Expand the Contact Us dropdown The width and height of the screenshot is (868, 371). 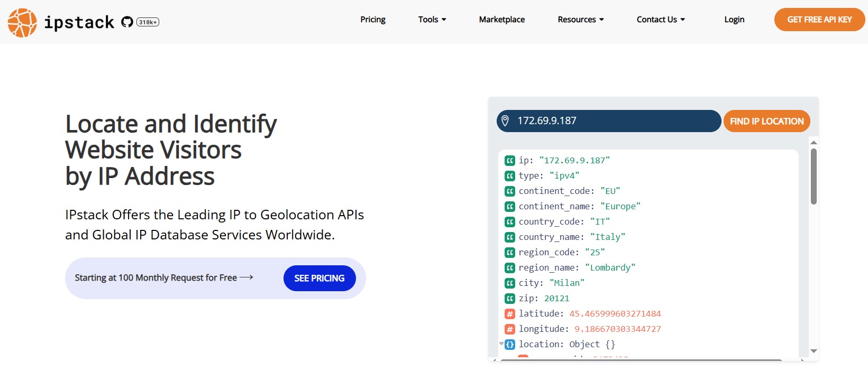pyautogui.click(x=661, y=20)
